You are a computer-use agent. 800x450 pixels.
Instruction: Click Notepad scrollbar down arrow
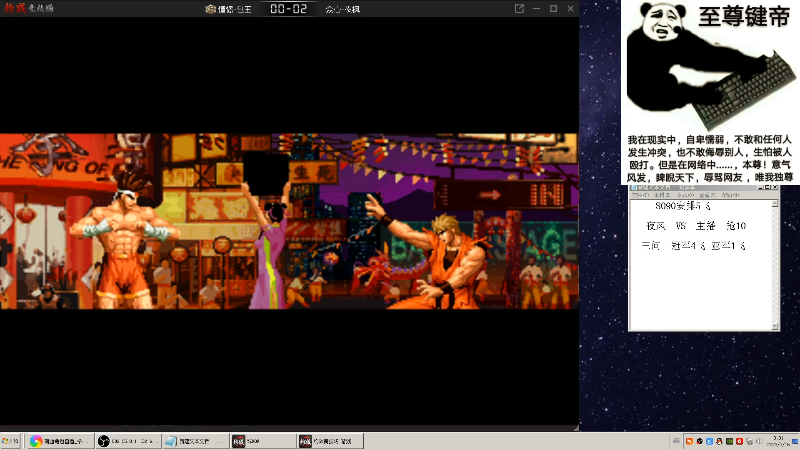(x=775, y=327)
